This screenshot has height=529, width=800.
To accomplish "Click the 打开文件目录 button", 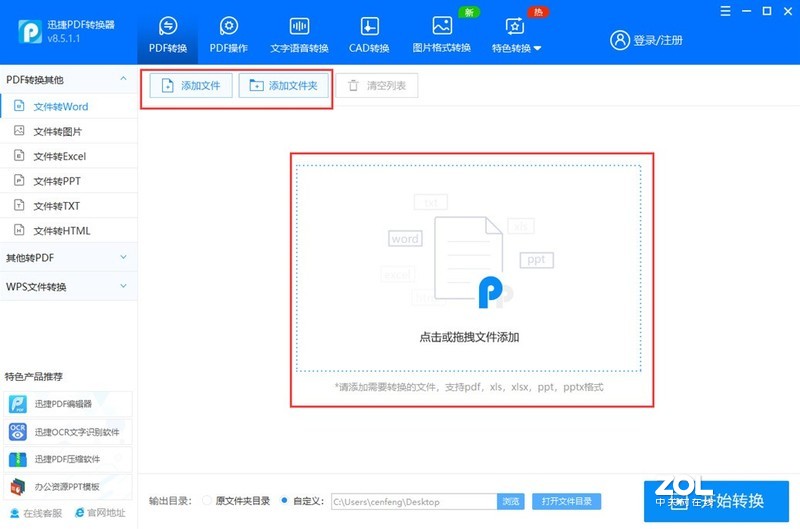I will [x=566, y=501].
